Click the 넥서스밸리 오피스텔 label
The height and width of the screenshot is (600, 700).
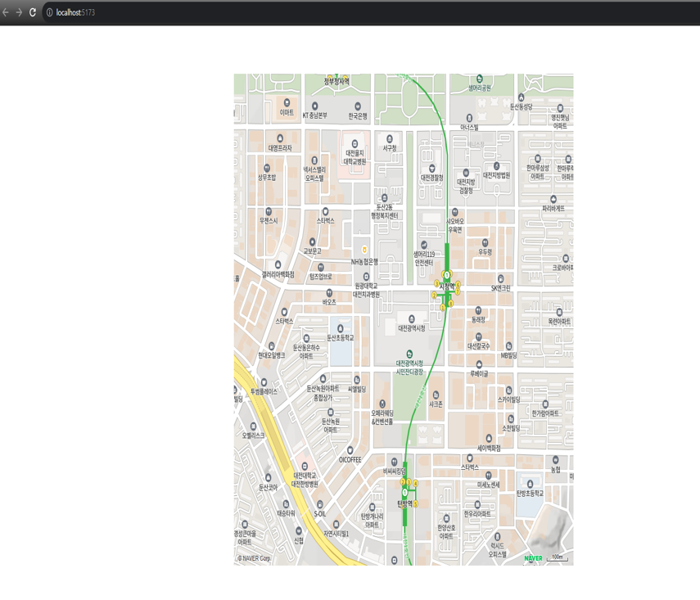coord(314,174)
